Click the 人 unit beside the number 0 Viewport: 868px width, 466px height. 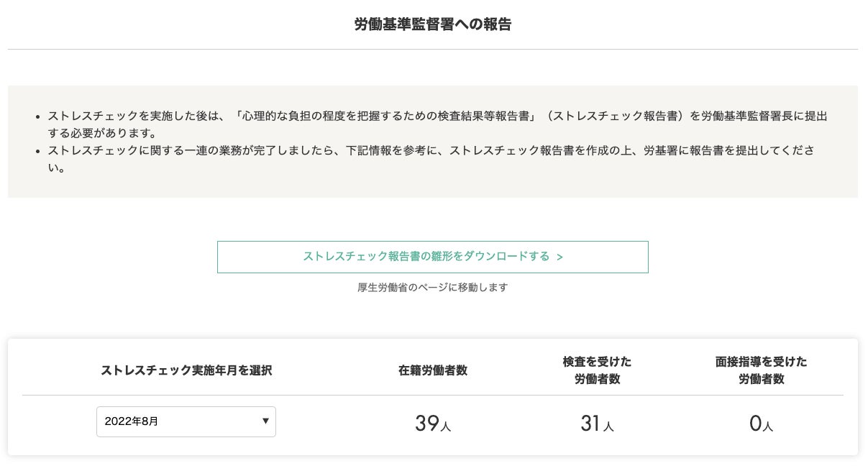(768, 427)
